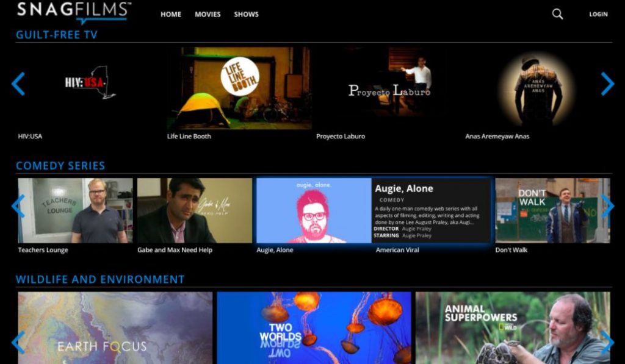Viewport: 625px width, 364px height.
Task: Go to the HOME menu item
Action: [x=171, y=15]
